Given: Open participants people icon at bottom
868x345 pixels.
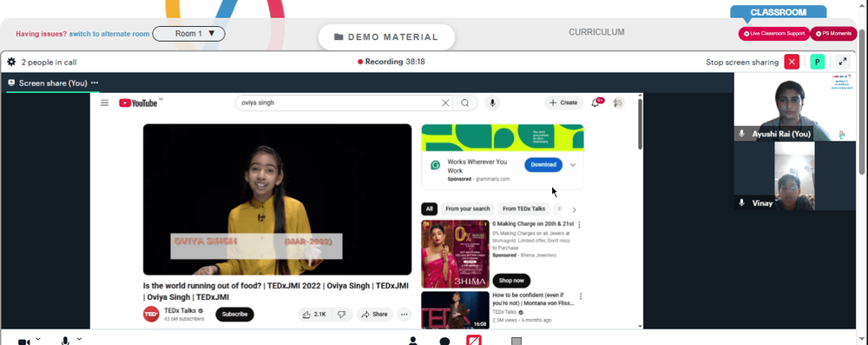Looking at the screenshot, I should coord(413,341).
